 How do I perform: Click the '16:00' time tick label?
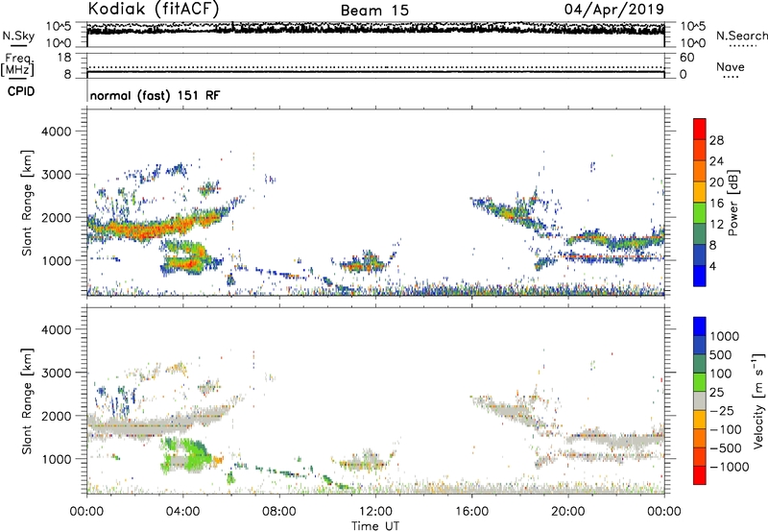coord(471,512)
